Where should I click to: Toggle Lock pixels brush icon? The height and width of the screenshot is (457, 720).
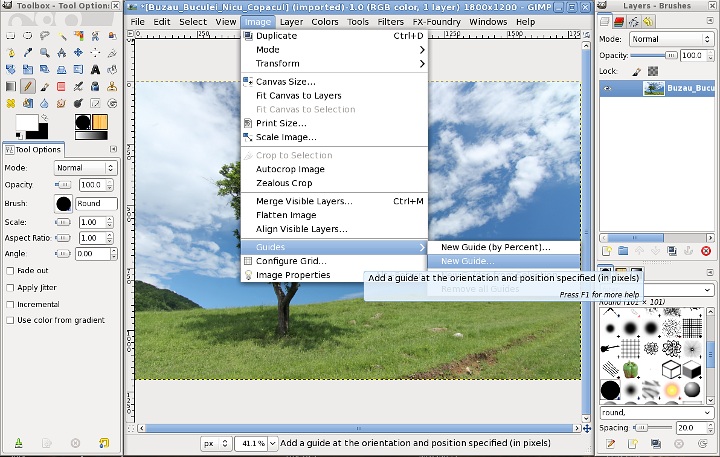[x=637, y=71]
